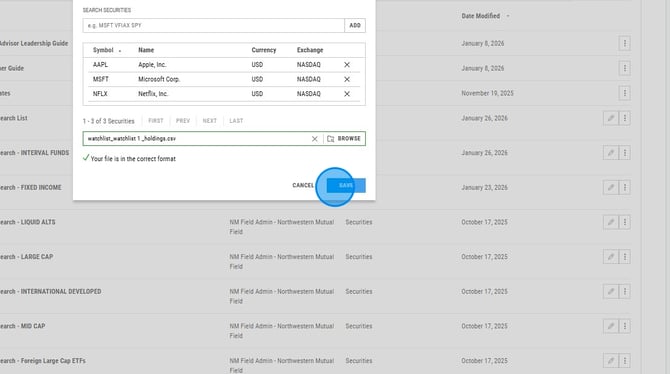Open the Advisor Leadership Guide list
The height and width of the screenshot is (374, 670).
34,43
